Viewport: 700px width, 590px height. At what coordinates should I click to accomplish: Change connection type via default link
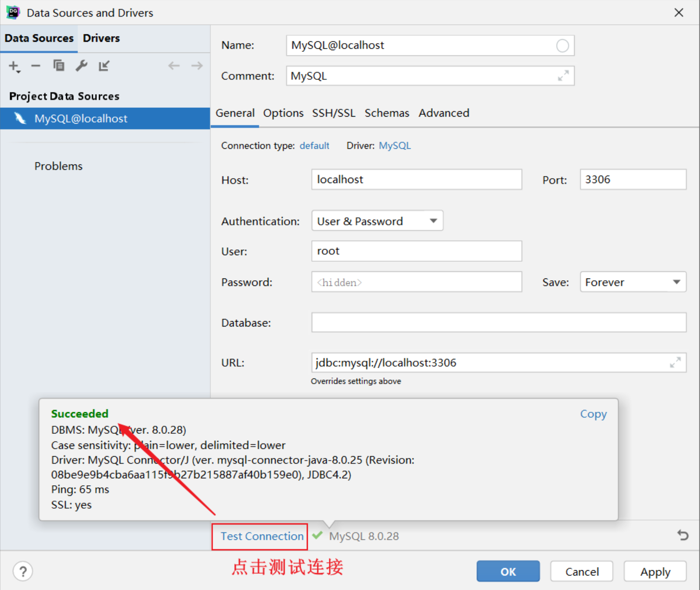[314, 146]
